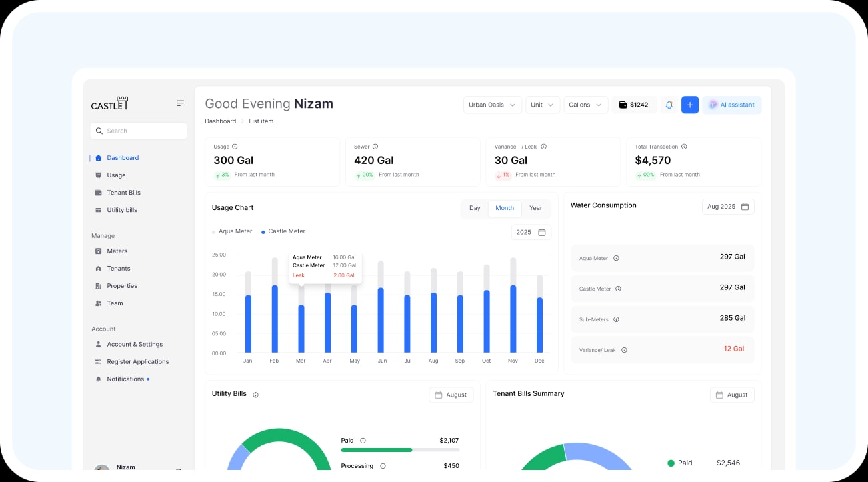Show info for the Usage card
Viewport: 868px width, 482px height.
(x=235, y=147)
